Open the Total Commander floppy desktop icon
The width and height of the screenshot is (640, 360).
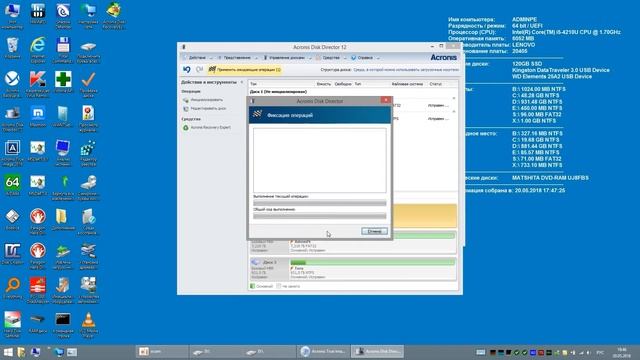point(63,50)
